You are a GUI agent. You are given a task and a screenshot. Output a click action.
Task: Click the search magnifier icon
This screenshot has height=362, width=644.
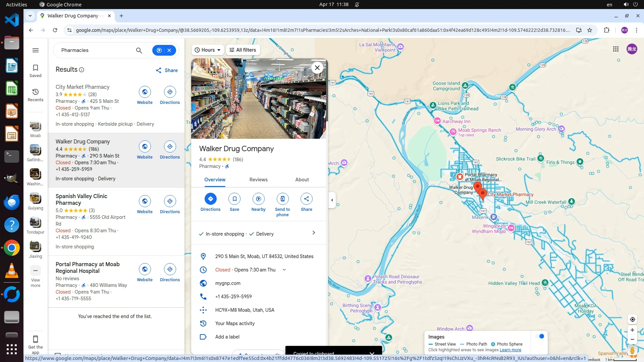(x=139, y=50)
